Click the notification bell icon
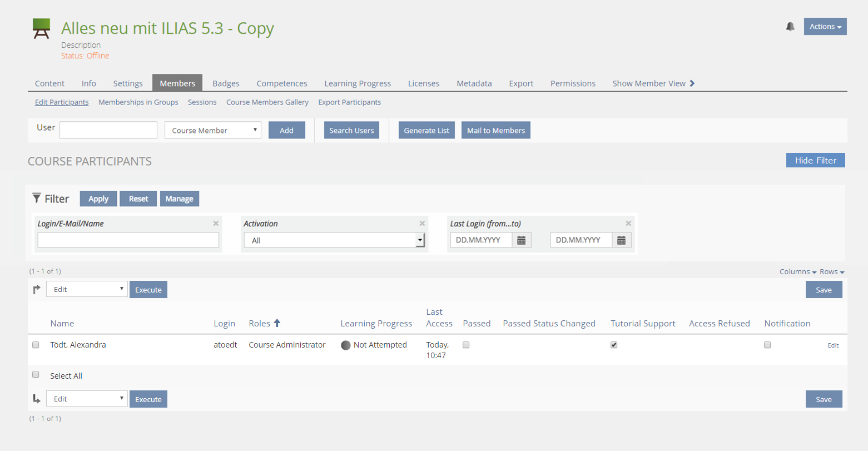 click(790, 27)
